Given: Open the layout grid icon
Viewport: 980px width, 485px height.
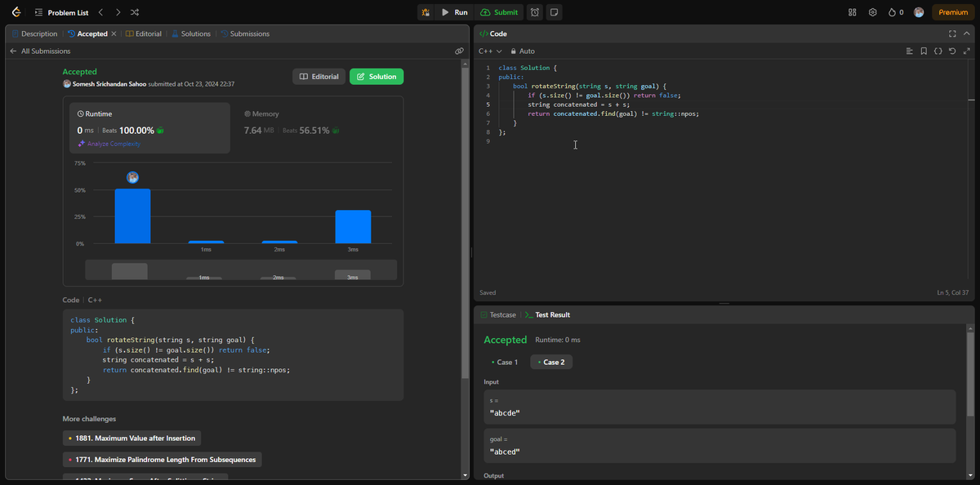Looking at the screenshot, I should tap(853, 12).
